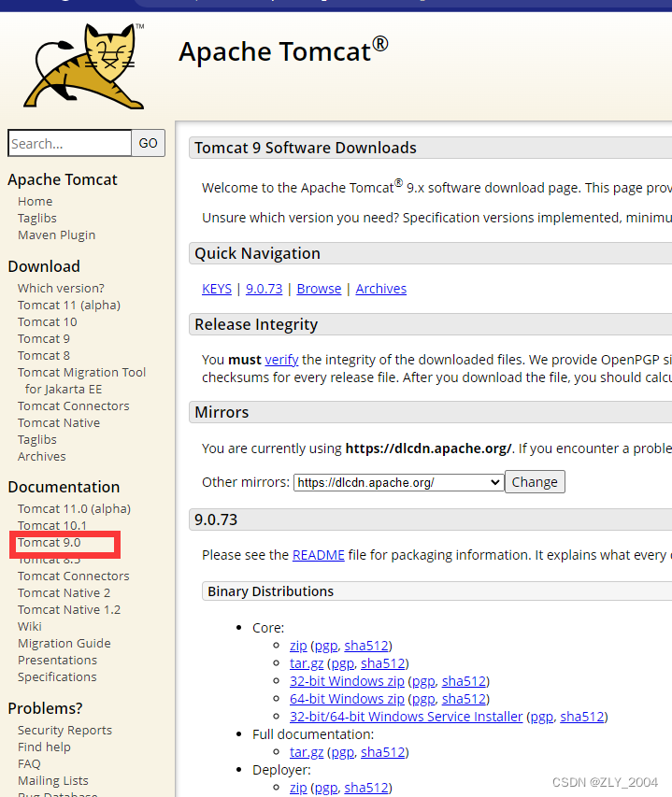Open Security Reports link

[x=65, y=731]
